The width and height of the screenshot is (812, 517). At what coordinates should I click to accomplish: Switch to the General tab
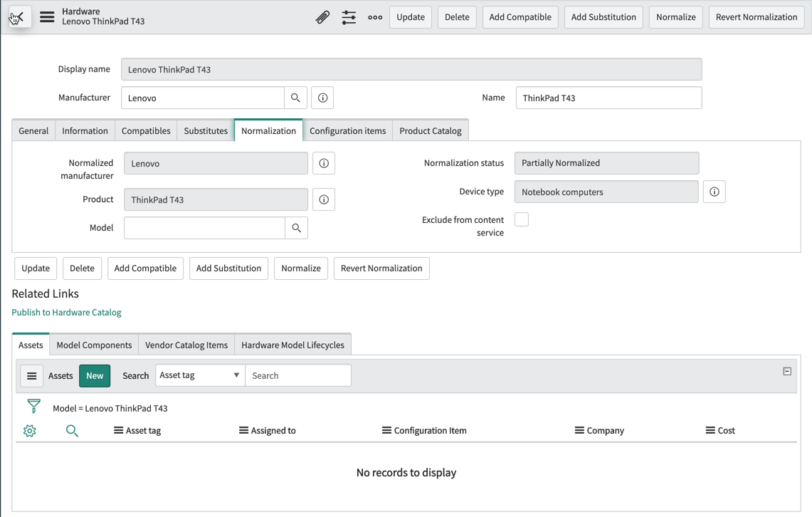click(x=33, y=130)
